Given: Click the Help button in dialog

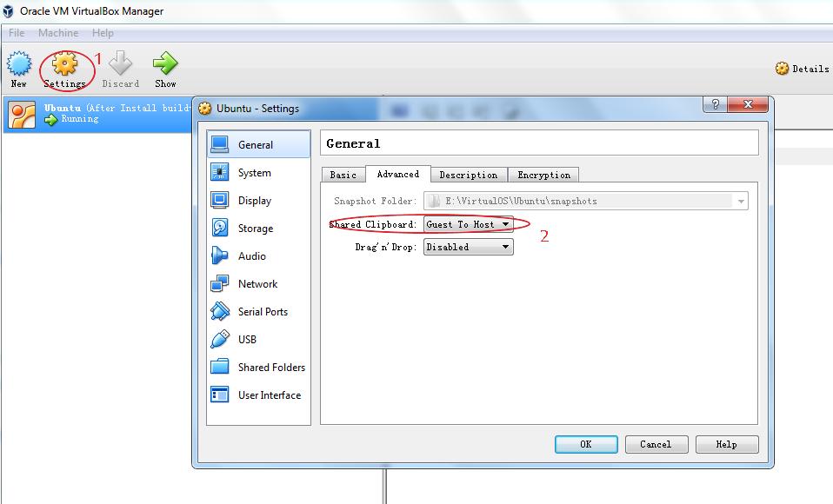Looking at the screenshot, I should pyautogui.click(x=727, y=445).
